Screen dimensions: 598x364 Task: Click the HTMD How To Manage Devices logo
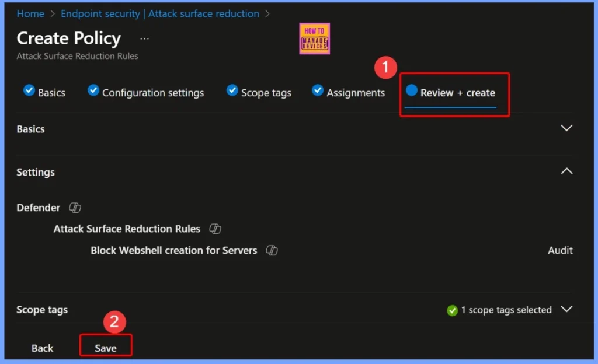[x=314, y=38]
